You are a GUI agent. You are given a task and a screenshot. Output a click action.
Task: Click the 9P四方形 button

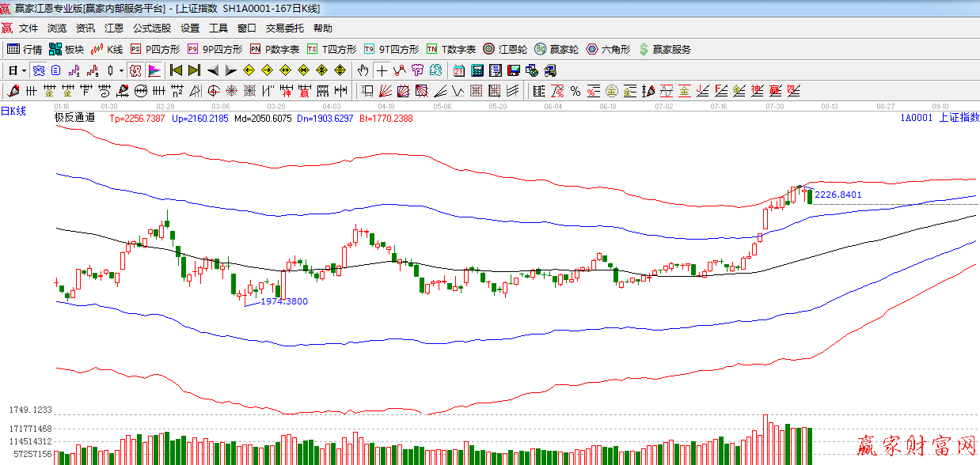coord(215,49)
